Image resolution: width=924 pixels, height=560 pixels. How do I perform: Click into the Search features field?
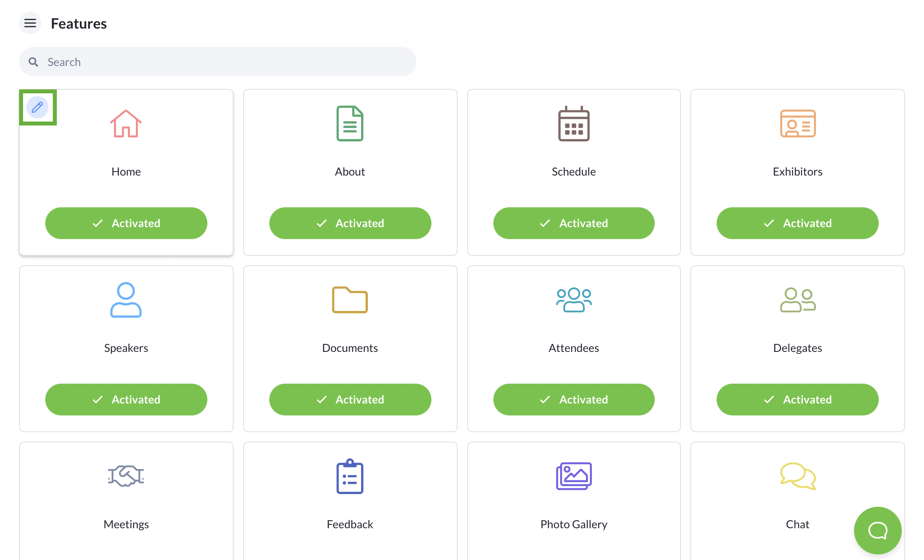pyautogui.click(x=222, y=62)
